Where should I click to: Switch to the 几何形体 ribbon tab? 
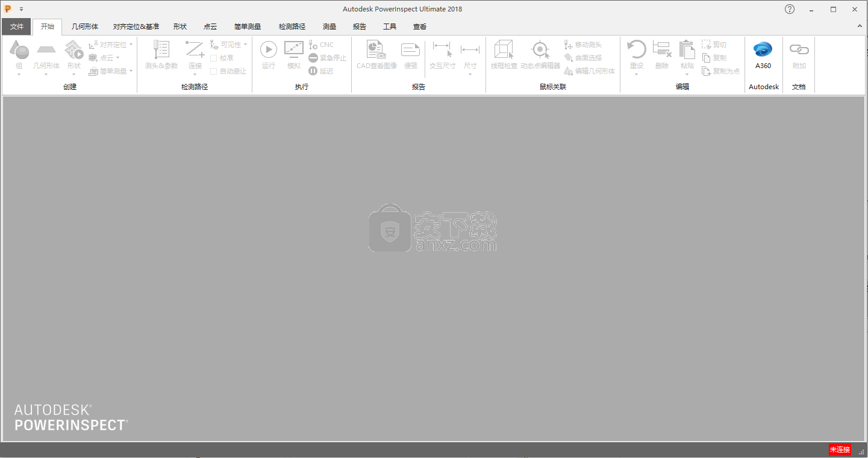tap(85, 27)
